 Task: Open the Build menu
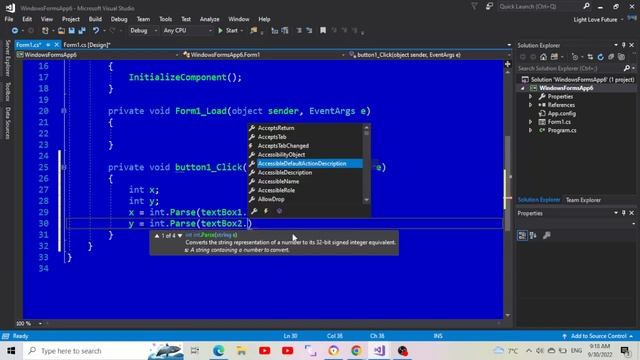coord(95,19)
